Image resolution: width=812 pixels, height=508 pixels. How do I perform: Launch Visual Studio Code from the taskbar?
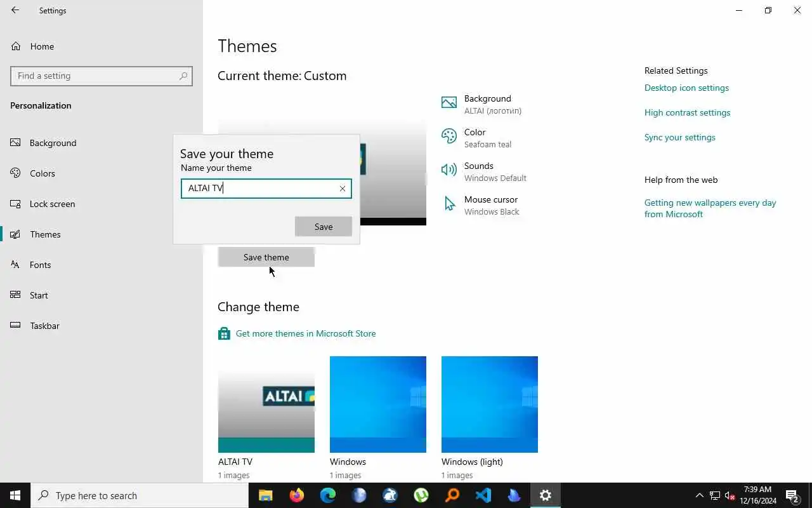pos(483,495)
